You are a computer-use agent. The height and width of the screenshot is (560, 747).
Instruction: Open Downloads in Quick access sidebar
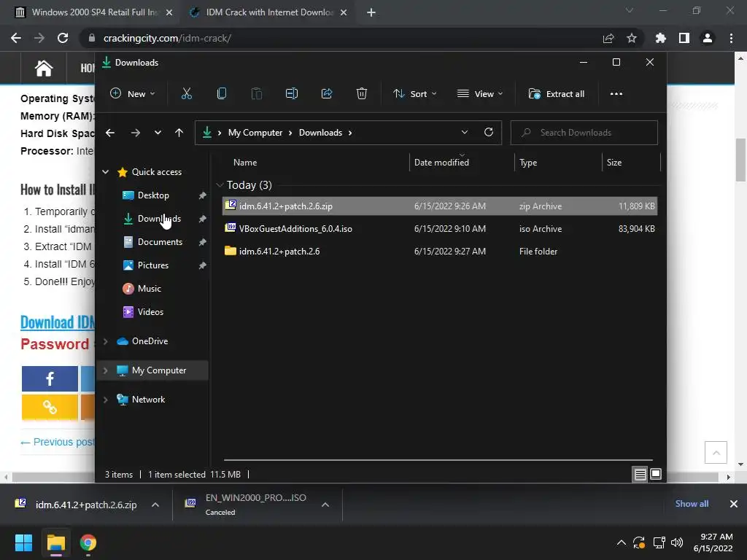point(159,219)
